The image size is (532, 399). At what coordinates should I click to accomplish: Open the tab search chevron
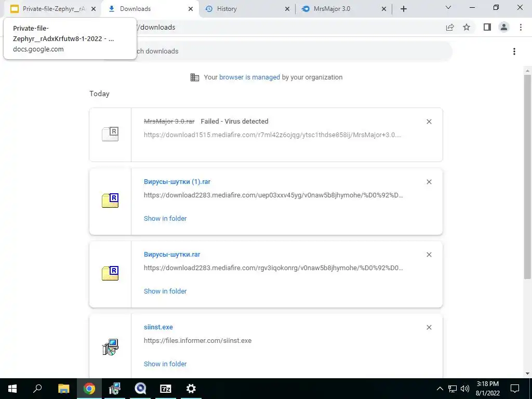coord(448,7)
